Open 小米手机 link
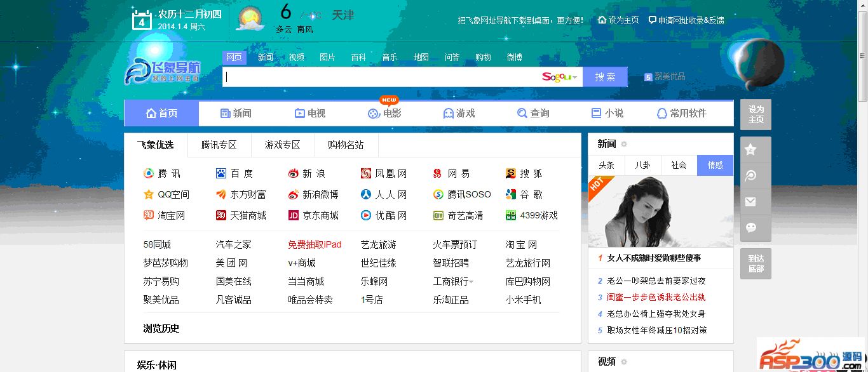This screenshot has width=868, height=372. point(524,300)
